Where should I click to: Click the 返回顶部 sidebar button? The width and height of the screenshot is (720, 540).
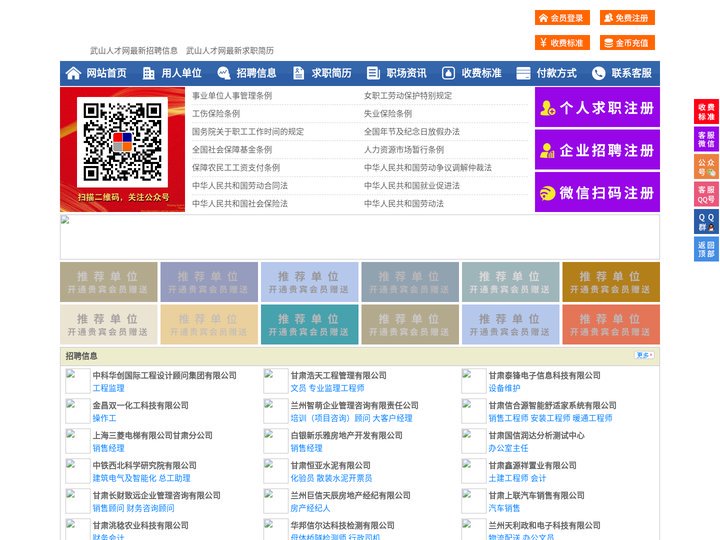point(706,249)
